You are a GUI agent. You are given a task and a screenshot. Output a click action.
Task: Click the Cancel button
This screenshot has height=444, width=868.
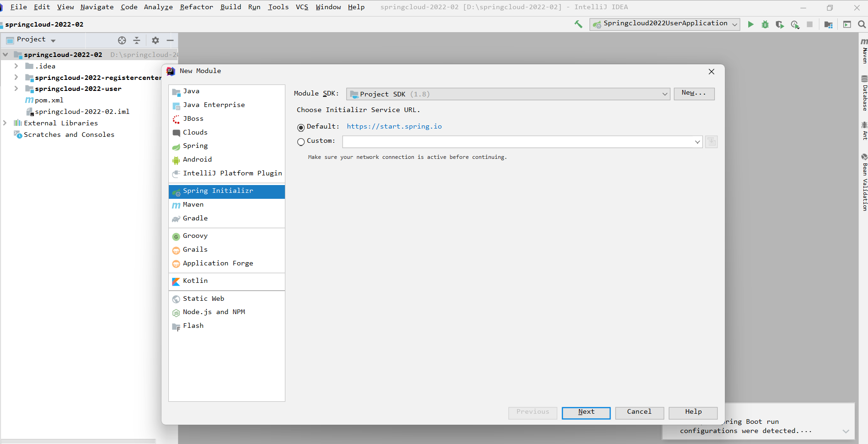640,413
